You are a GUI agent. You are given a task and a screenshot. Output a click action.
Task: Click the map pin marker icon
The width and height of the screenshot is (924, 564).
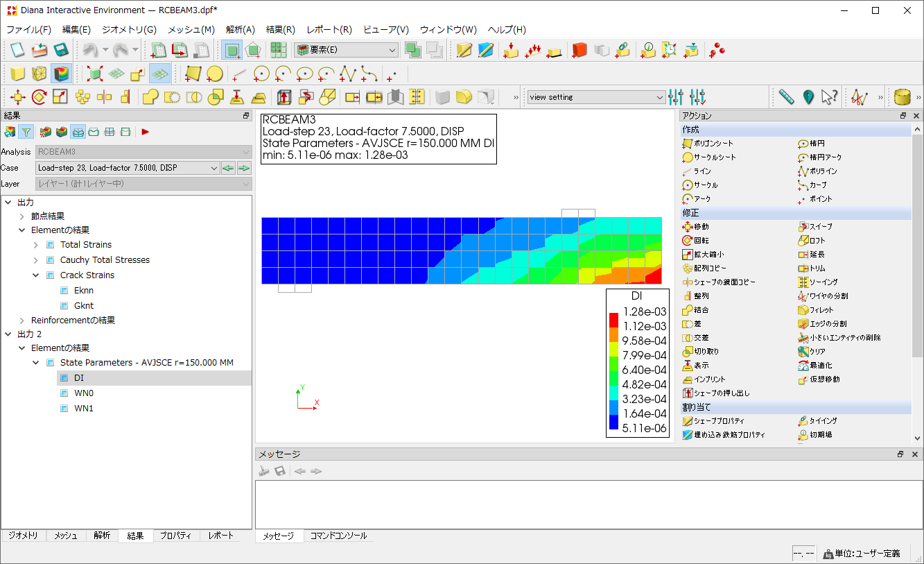(x=808, y=97)
